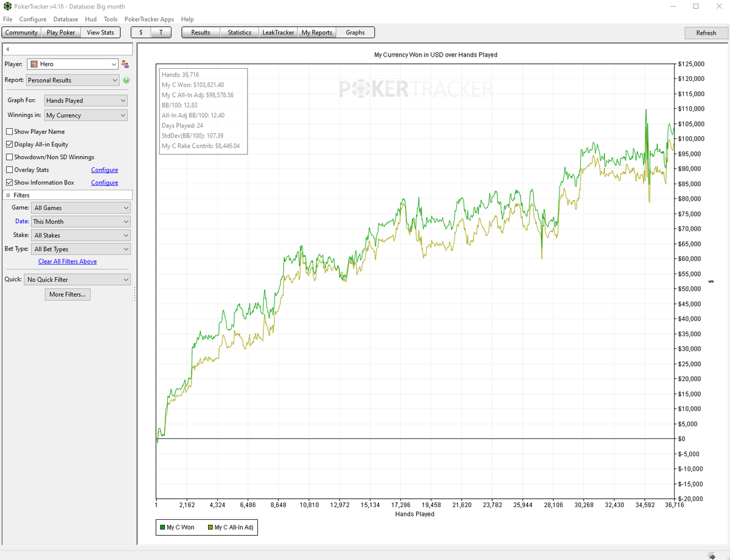Open the Configure menu
Screen dimensions: 730x560
[33, 19]
